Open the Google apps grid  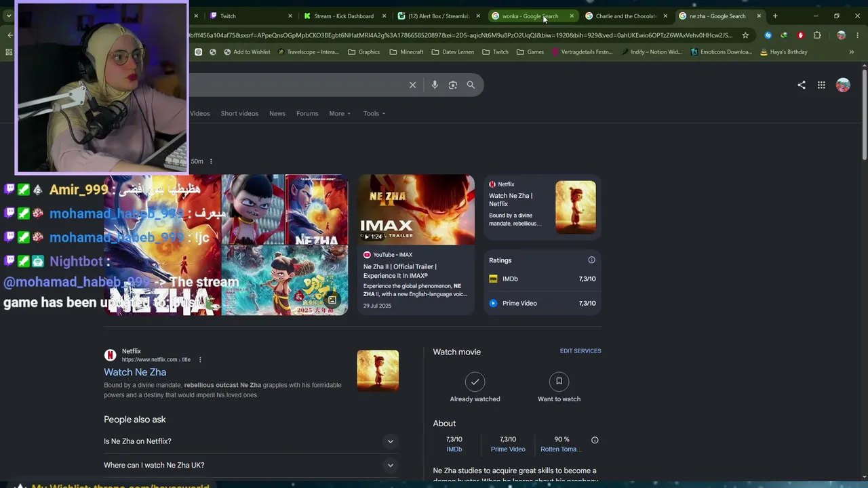[x=821, y=85]
